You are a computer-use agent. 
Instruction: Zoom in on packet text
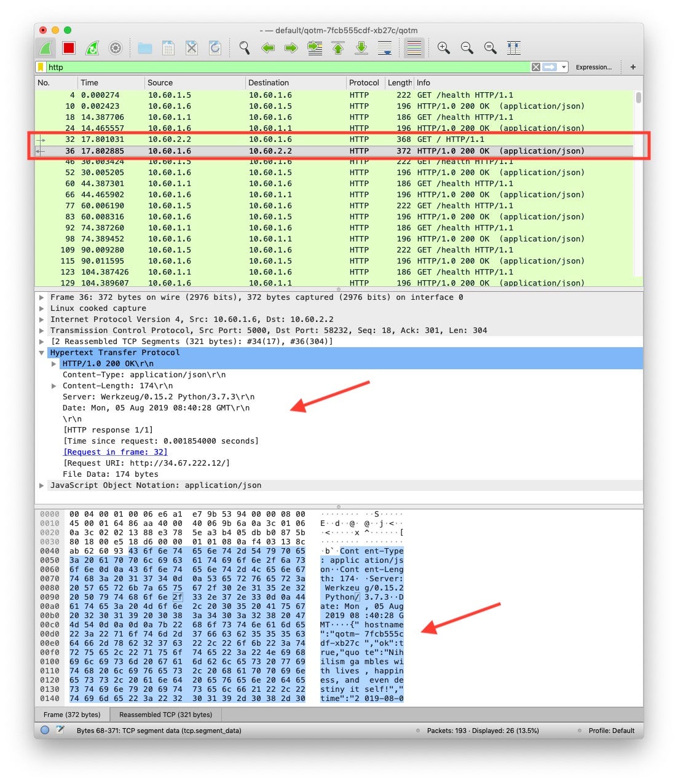pyautogui.click(x=444, y=48)
